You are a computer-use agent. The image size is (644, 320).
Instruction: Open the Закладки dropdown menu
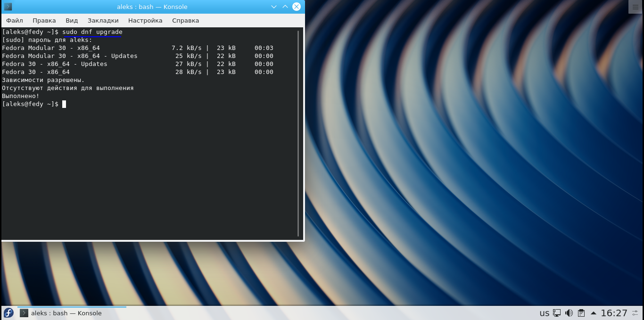pos(103,20)
